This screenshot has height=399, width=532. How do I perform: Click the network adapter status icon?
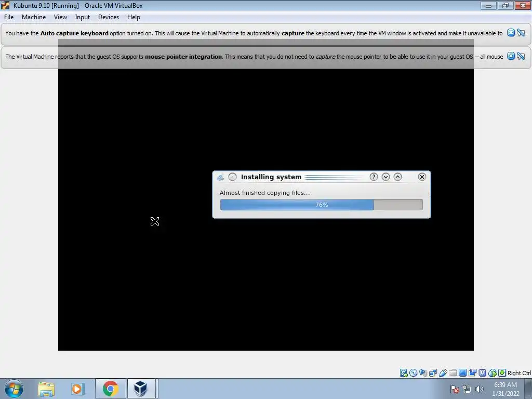tap(433, 373)
